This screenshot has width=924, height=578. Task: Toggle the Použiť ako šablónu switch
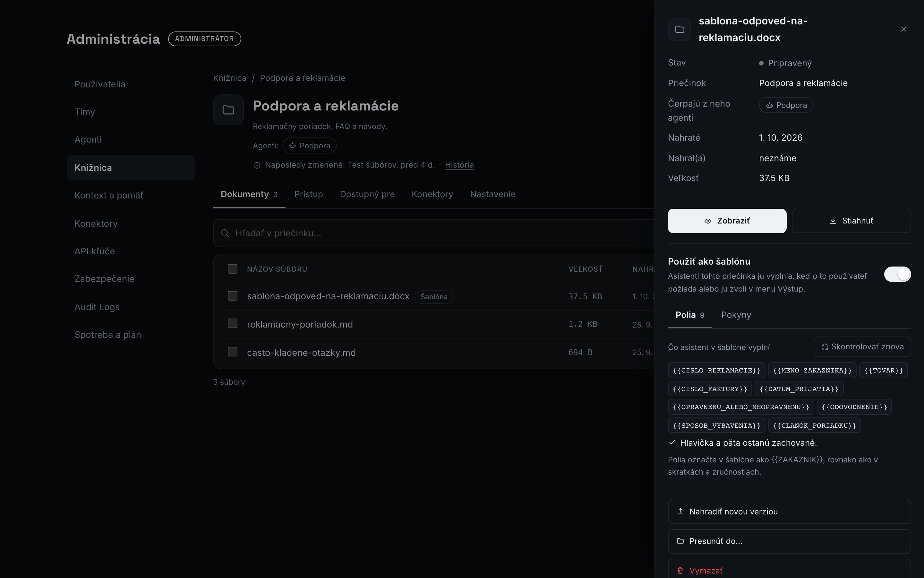[x=897, y=274]
